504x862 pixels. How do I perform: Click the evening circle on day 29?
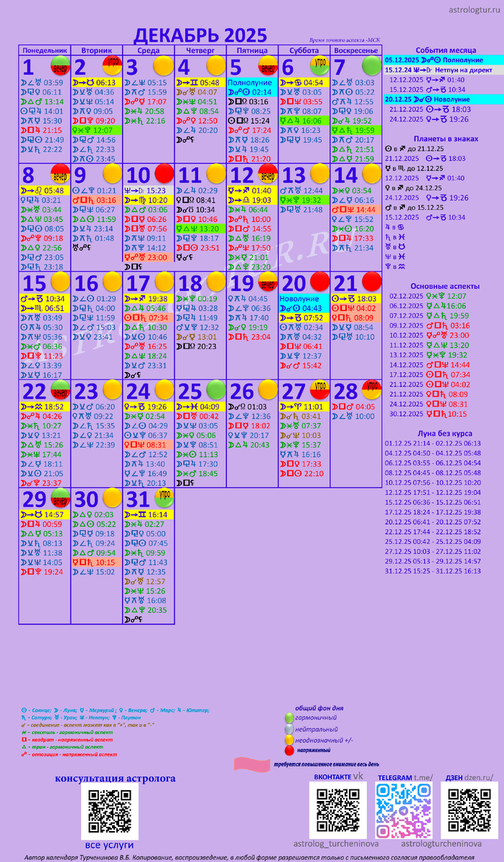coord(60,497)
